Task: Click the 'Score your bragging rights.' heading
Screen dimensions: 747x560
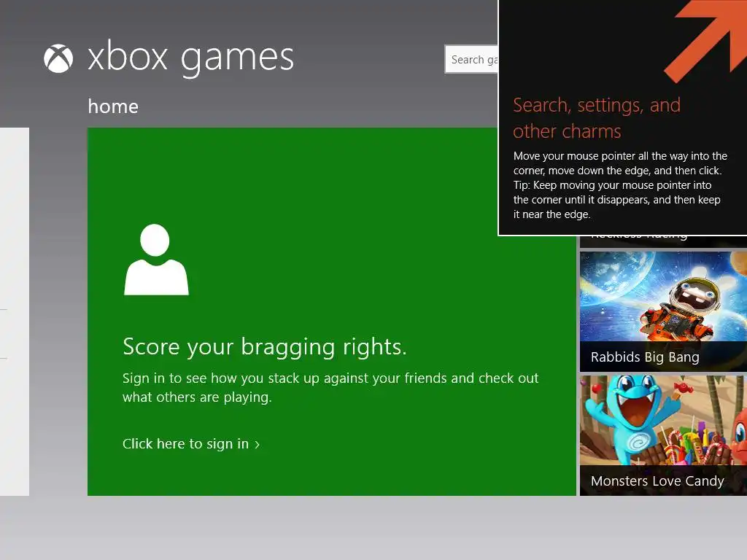Action: click(x=265, y=346)
